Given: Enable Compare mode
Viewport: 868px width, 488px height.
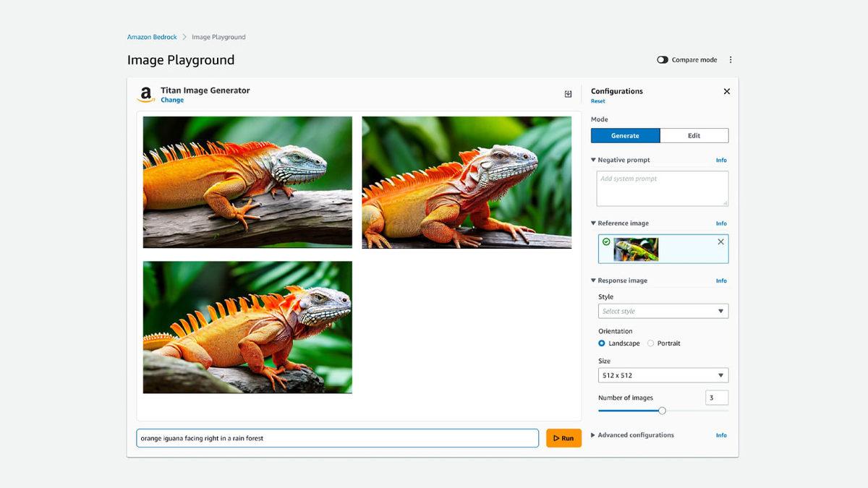Looking at the screenshot, I should (x=663, y=60).
